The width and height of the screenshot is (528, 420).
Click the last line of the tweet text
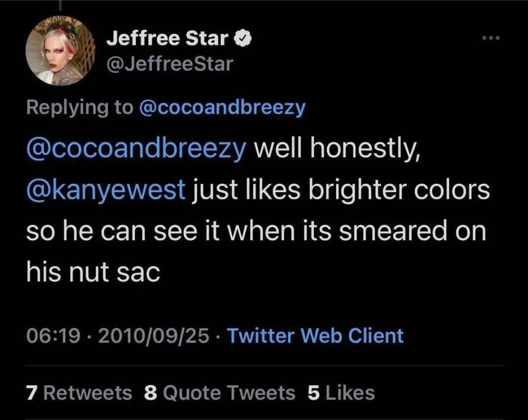(x=93, y=272)
